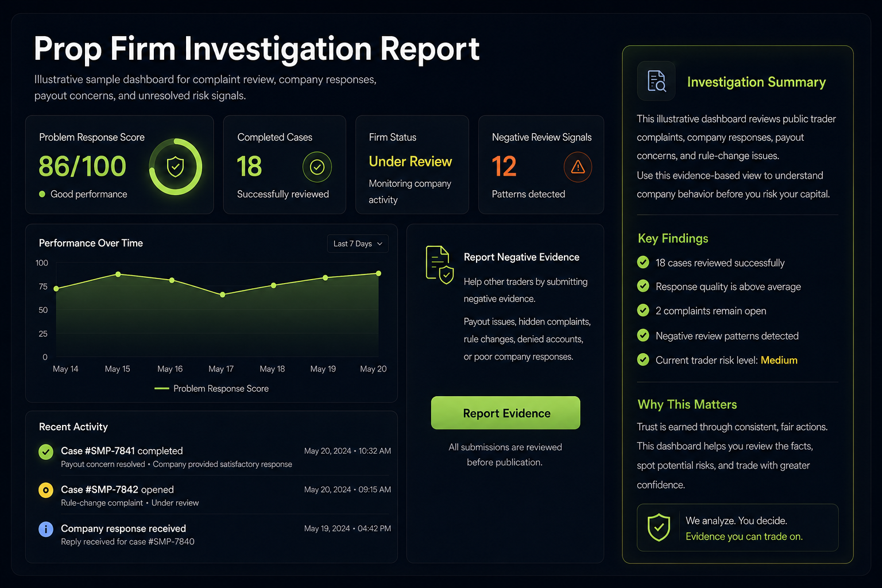
Task: Click the May 17 data point on chart
Action: point(223,295)
